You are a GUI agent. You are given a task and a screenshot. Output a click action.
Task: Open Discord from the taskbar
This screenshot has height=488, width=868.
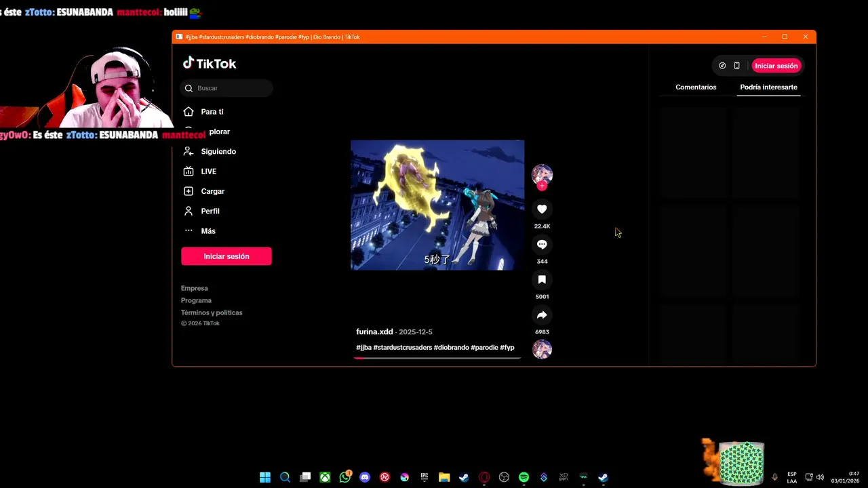point(365,477)
